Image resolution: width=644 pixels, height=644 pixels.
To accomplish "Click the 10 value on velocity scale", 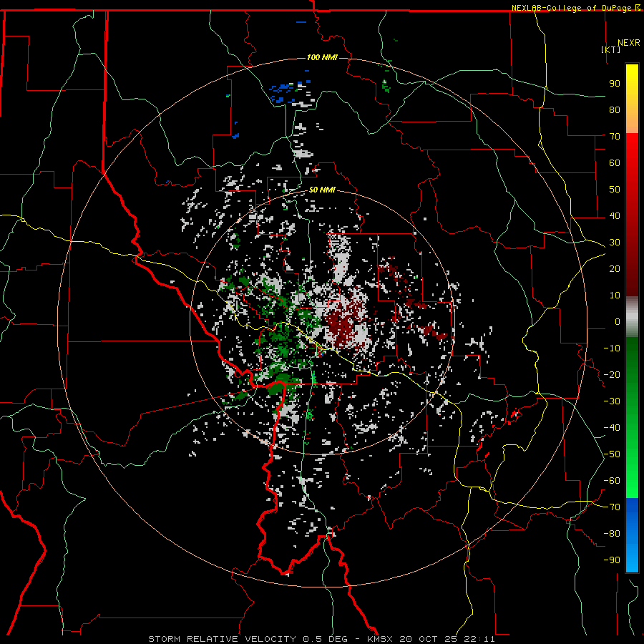I will coord(615,296).
